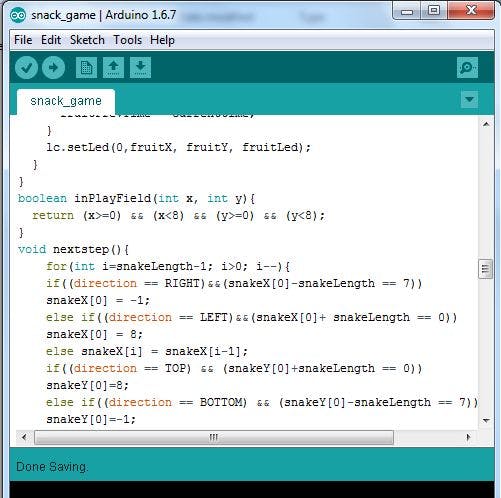Image resolution: width=501 pixels, height=498 pixels.
Task: Click the code line 'void nextstep(){'
Action: 73,249
